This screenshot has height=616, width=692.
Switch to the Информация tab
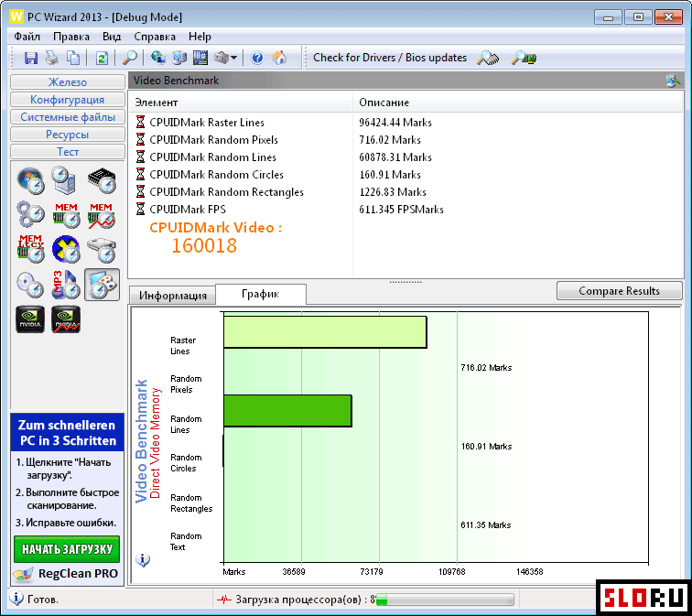tap(173, 296)
